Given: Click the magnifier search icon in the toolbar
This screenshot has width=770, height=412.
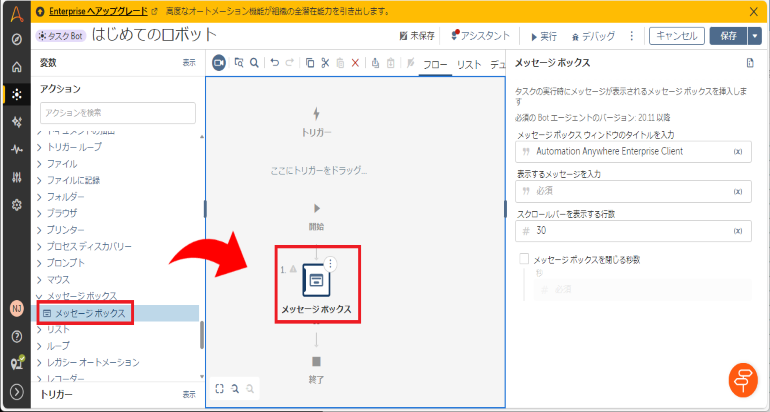Looking at the screenshot, I should (255, 63).
